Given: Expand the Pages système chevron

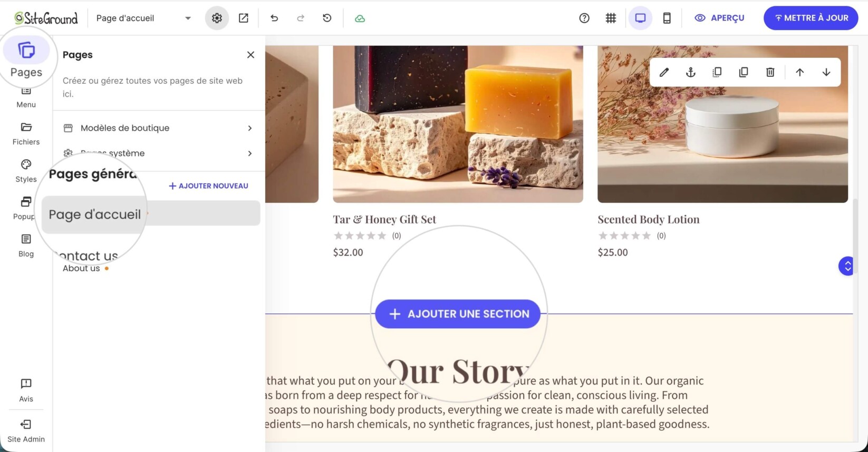Looking at the screenshot, I should click(x=250, y=153).
